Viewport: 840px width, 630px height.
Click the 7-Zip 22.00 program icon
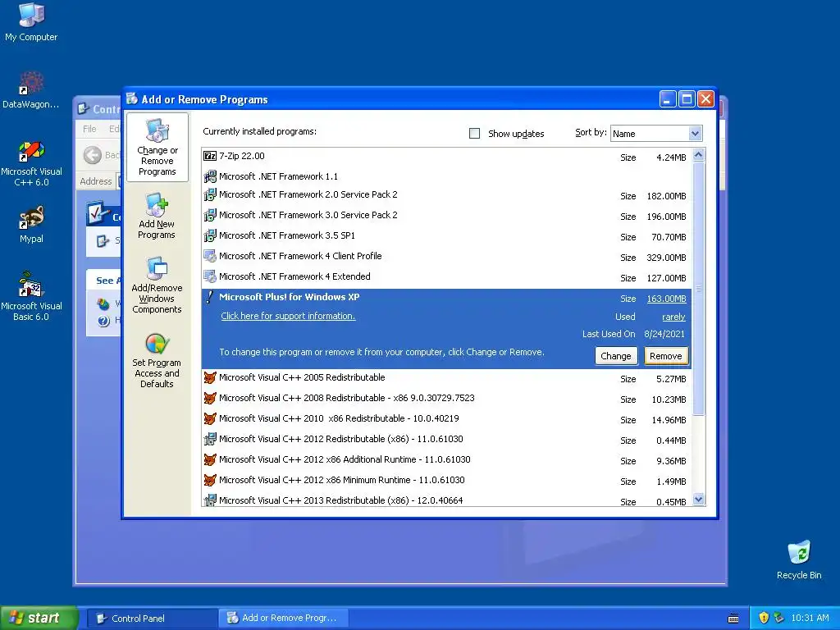tap(210, 156)
